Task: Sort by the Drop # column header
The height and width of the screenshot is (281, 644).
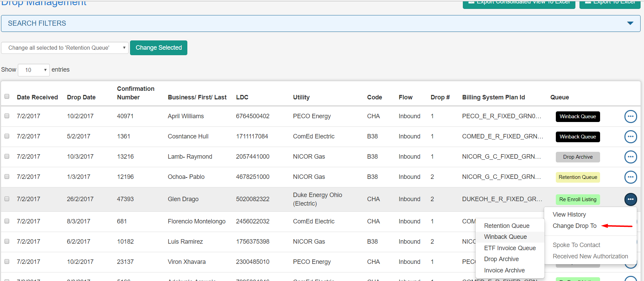Action: (x=440, y=97)
